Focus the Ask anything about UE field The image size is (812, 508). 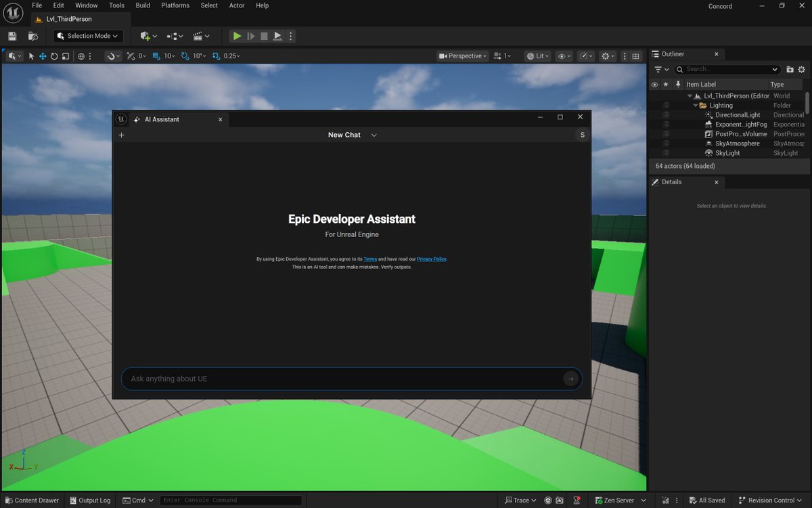352,379
